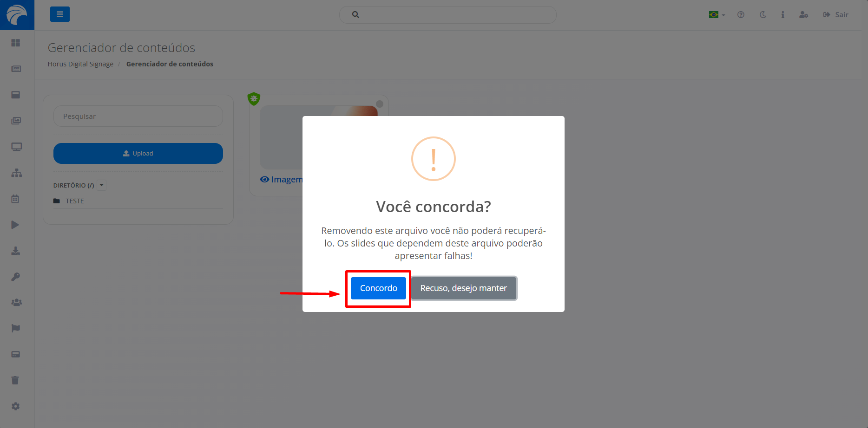Open Horus Digital Signage breadcrumb
Viewport: 868px width, 428px height.
(x=80, y=64)
